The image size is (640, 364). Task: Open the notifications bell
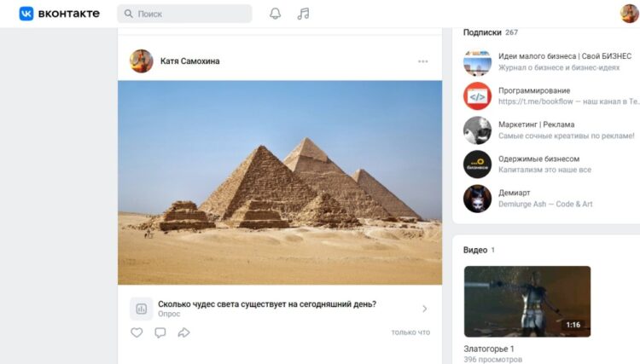coord(276,14)
